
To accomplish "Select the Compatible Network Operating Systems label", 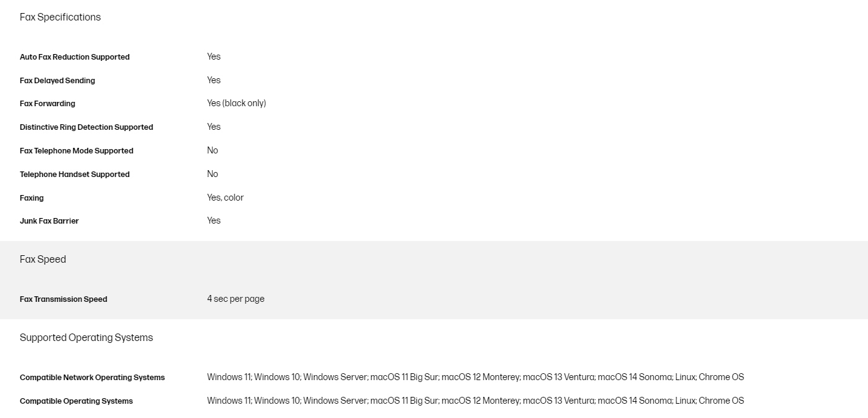I will click(x=92, y=378).
